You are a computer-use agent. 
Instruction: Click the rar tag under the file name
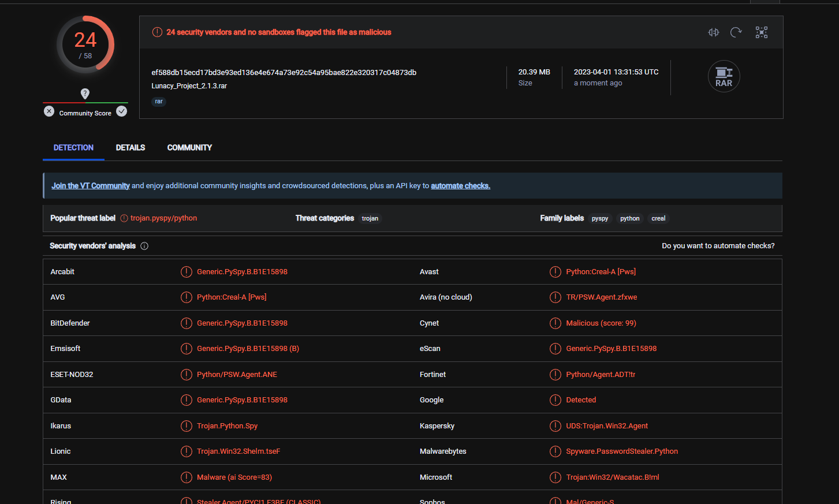coord(159,102)
